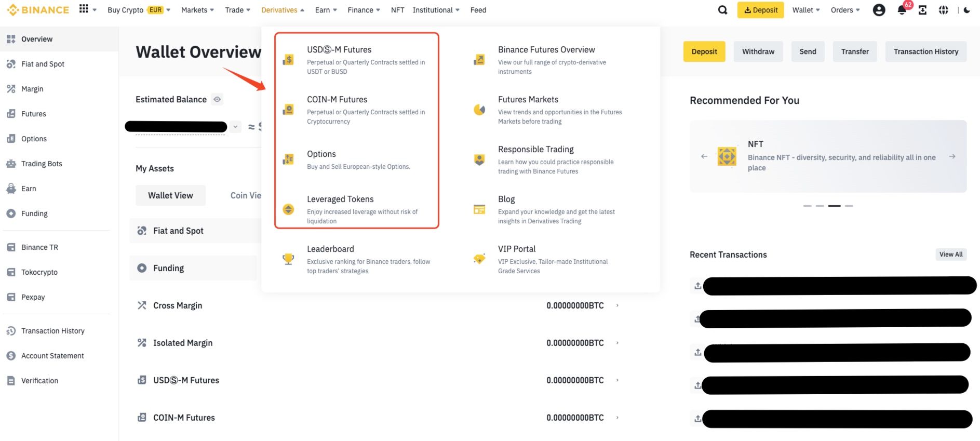The width and height of the screenshot is (980, 441).
Task: Switch to Wallet View
Action: click(170, 195)
